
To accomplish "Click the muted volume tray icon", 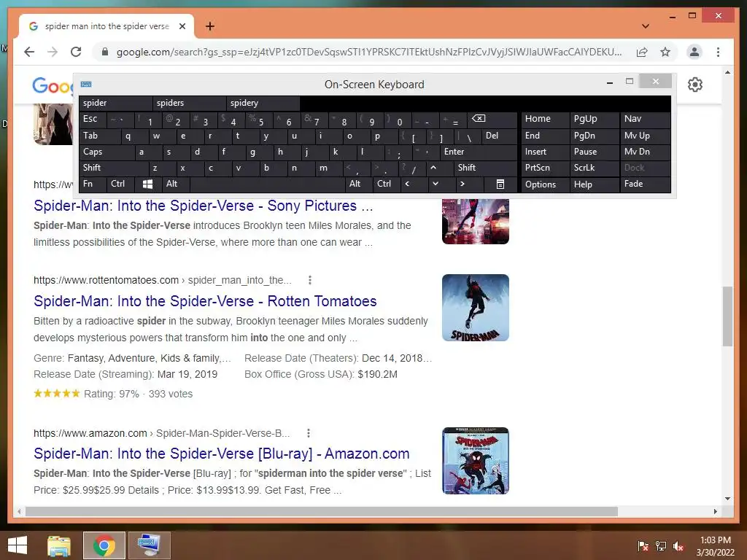I will [x=678, y=545].
